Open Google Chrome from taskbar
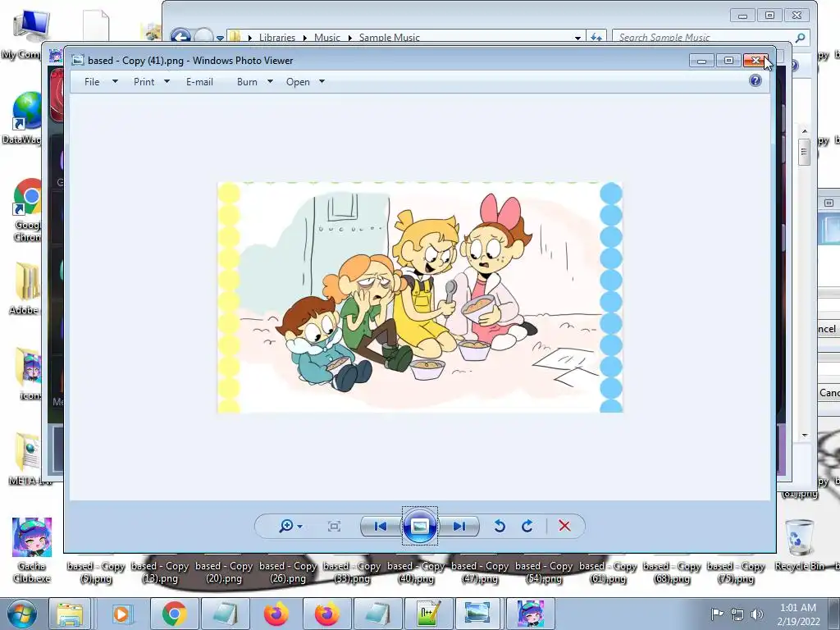Image resolution: width=840 pixels, height=630 pixels. [x=174, y=614]
